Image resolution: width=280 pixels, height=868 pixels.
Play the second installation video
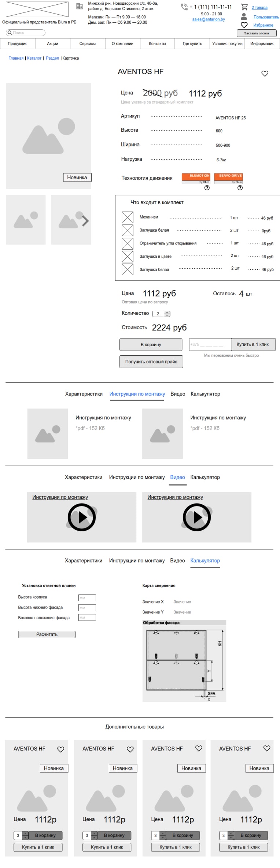pos(197,517)
